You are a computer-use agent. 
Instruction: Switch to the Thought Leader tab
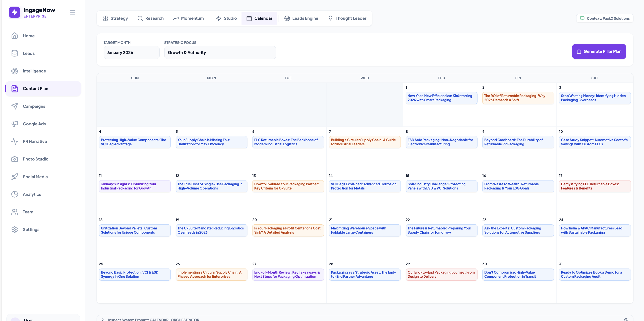347,18
